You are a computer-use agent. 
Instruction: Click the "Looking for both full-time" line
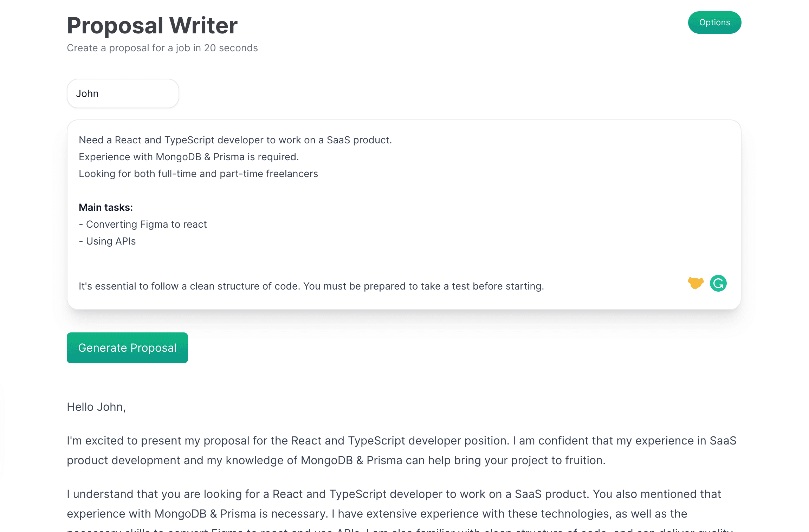point(198,174)
